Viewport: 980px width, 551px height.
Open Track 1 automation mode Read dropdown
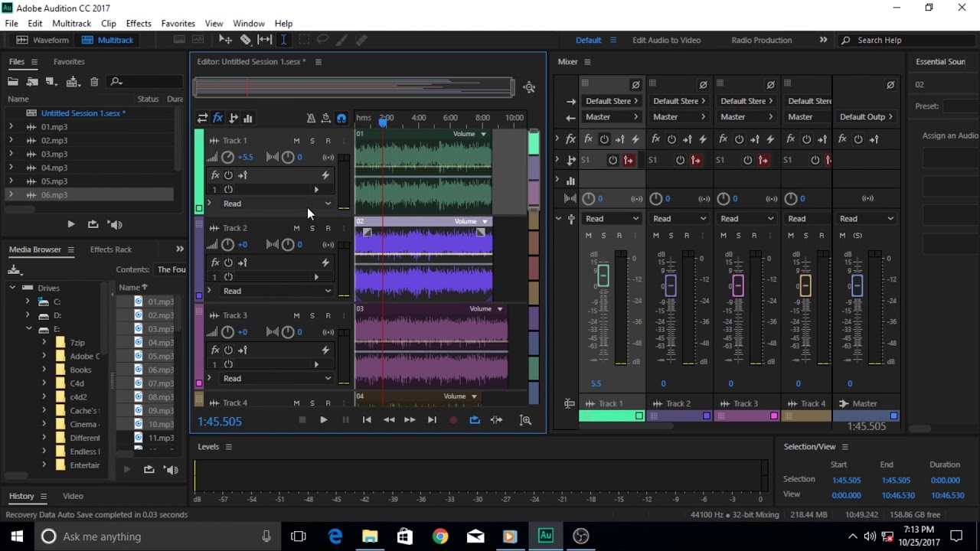click(276, 204)
